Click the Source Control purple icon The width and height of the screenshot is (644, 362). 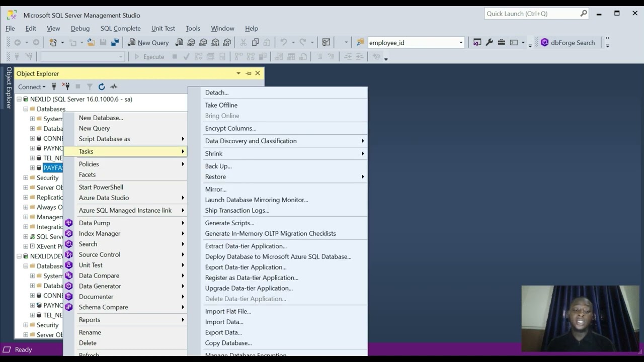pos(69,254)
